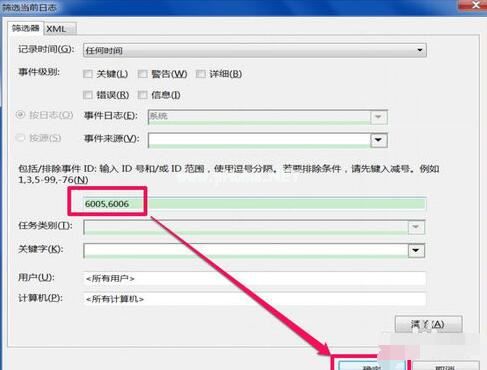Open the 记录时间 dropdown

[255, 50]
